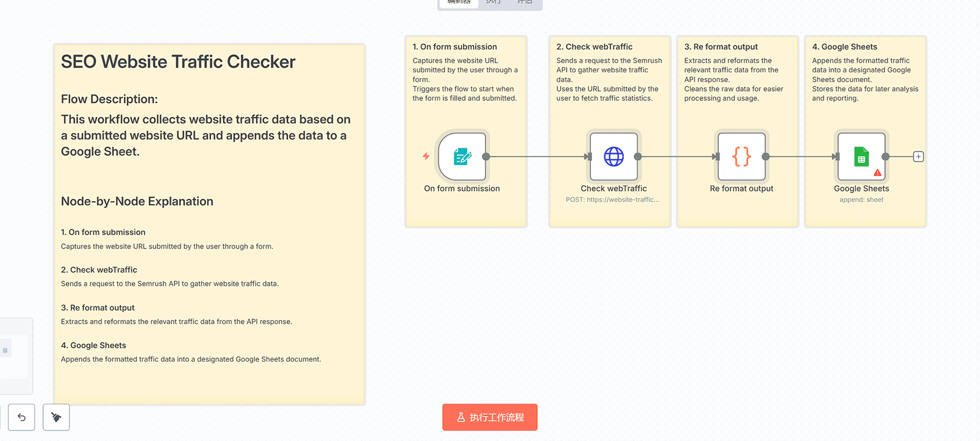Open the Google Sheets node
Viewport: 980px width, 441px height.
[861, 156]
